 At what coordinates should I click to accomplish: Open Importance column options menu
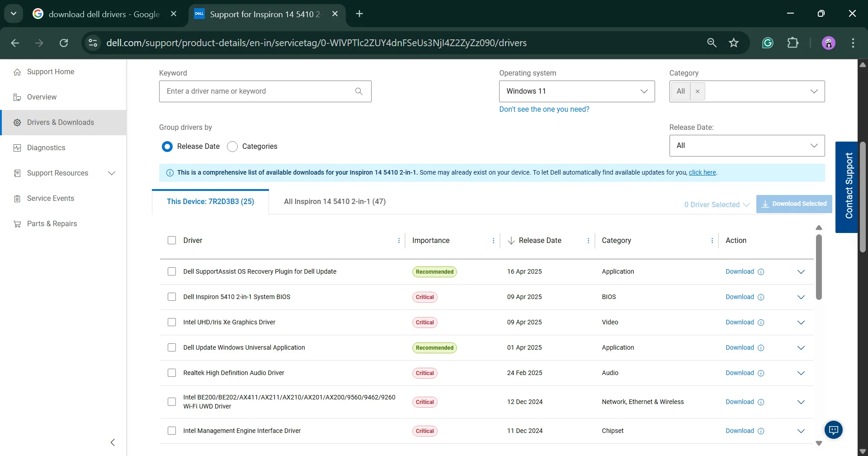tap(493, 241)
